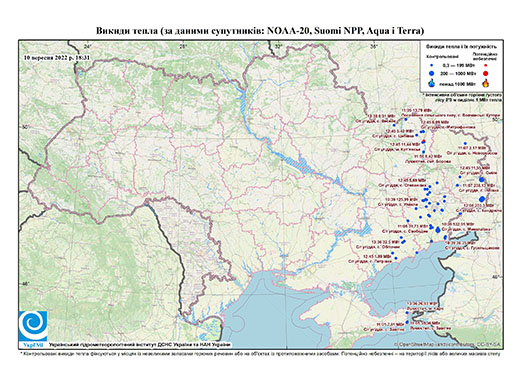Click the 200 — 1000 MW legend label

pyautogui.click(x=459, y=73)
